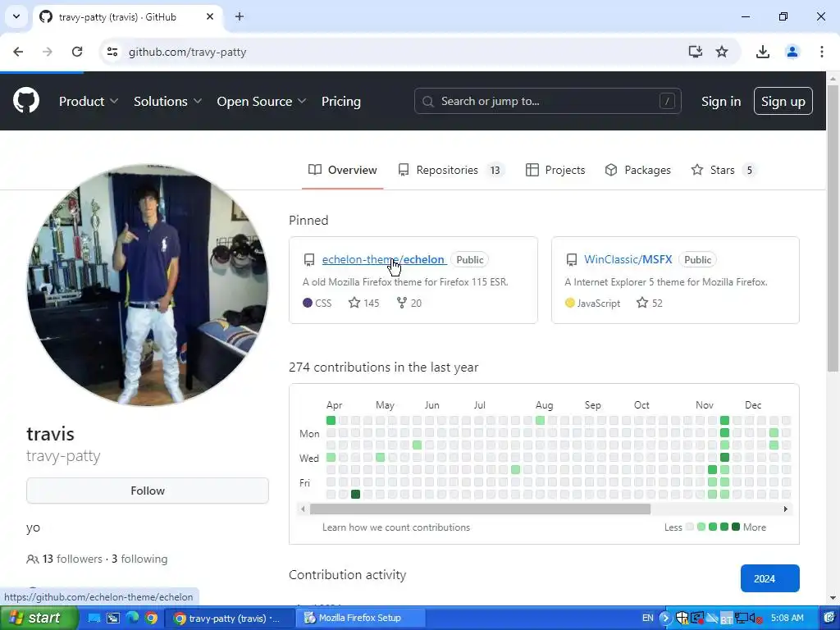Click the darkest legend square near More
Image resolution: width=840 pixels, height=630 pixels.
tap(736, 527)
